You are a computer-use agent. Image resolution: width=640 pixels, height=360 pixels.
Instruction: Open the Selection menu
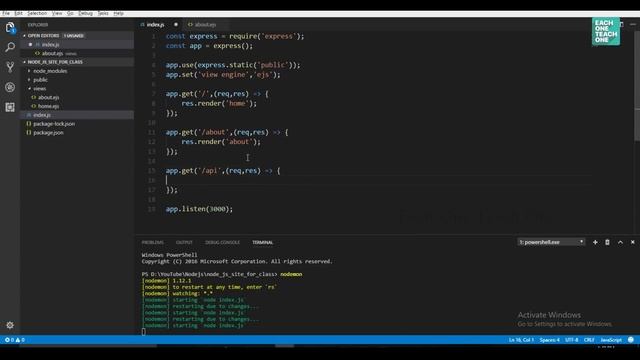37,13
